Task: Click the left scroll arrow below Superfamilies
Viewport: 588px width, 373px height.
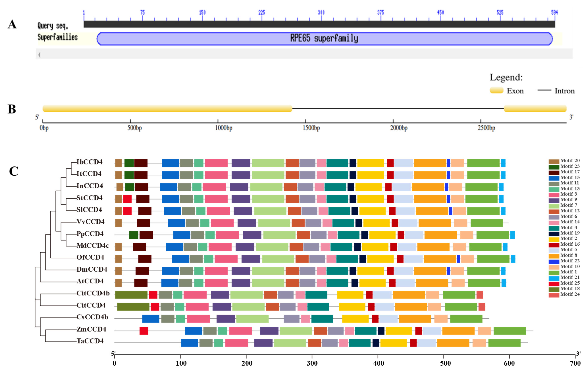Action: (x=39, y=55)
